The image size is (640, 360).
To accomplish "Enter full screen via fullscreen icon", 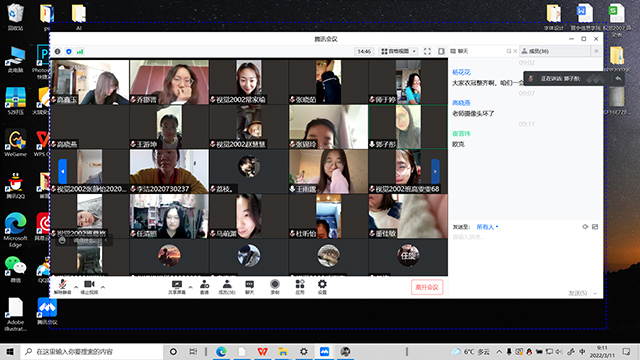I will coord(427,51).
